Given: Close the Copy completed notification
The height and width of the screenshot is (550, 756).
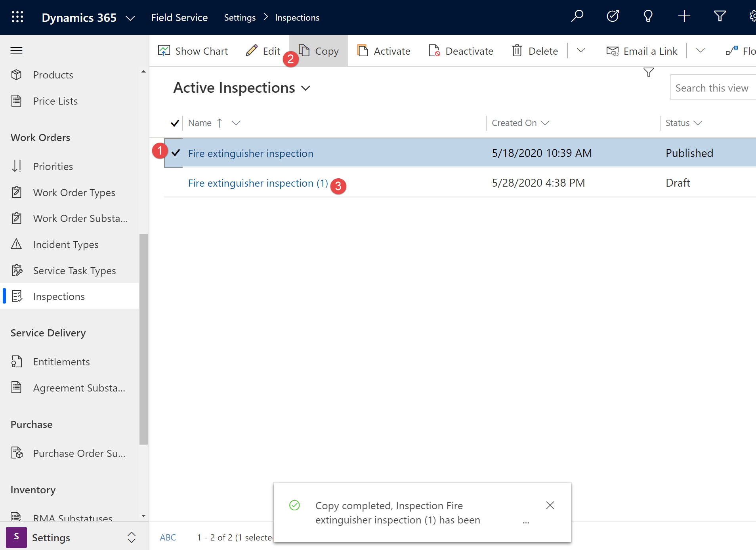Looking at the screenshot, I should pyautogui.click(x=550, y=505).
